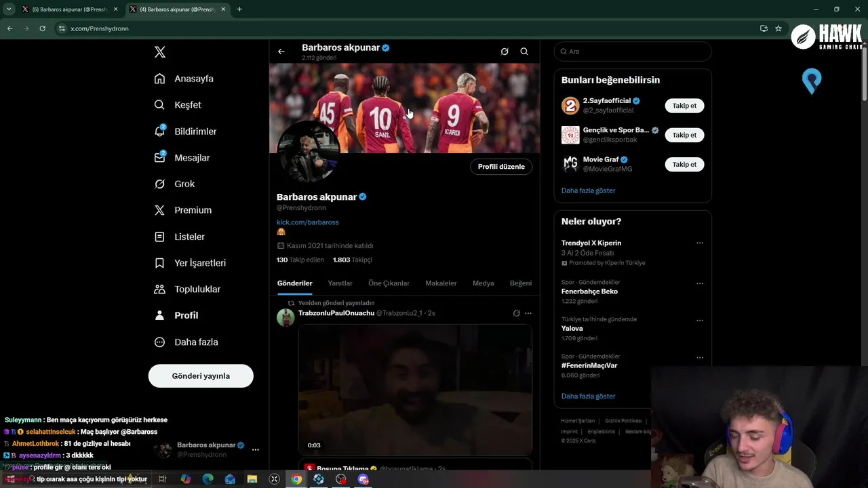Open account menu dots beside Barbaros akpunar
The image size is (868, 488).
(x=256, y=449)
